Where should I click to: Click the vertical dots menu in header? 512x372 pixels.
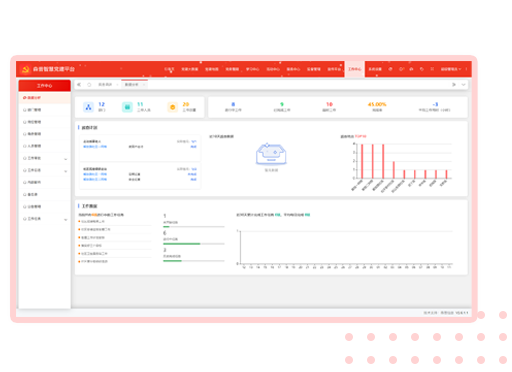coord(466,69)
